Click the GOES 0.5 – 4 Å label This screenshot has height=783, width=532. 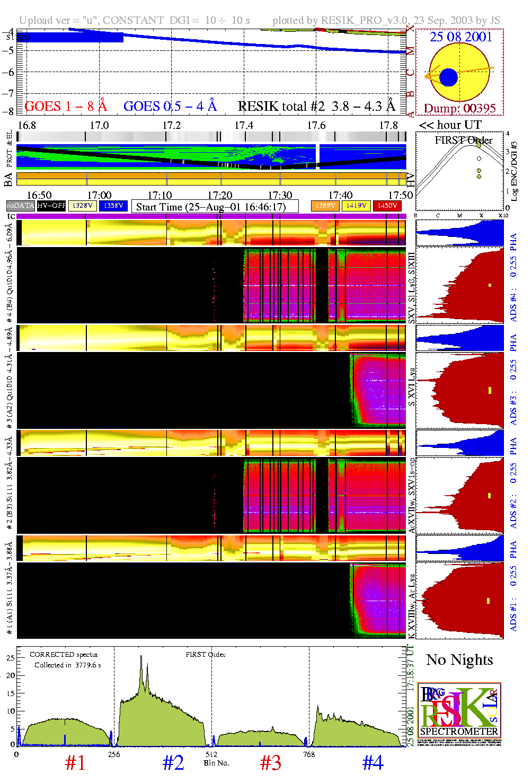170,107
